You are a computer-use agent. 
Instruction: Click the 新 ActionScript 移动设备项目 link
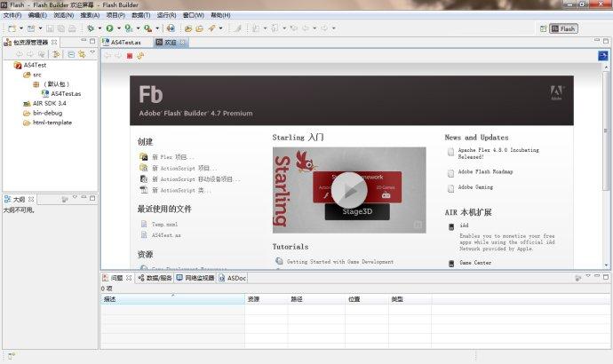click(195, 178)
